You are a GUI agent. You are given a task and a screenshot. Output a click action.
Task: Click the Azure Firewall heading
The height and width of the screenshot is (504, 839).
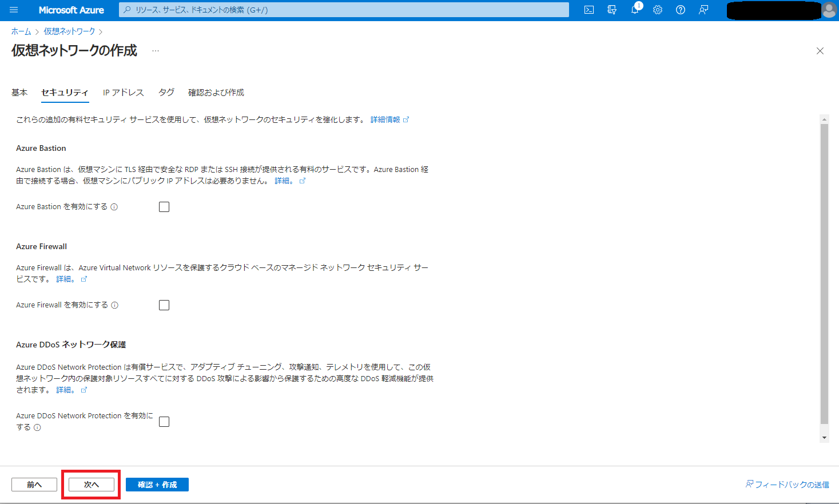[42, 246]
